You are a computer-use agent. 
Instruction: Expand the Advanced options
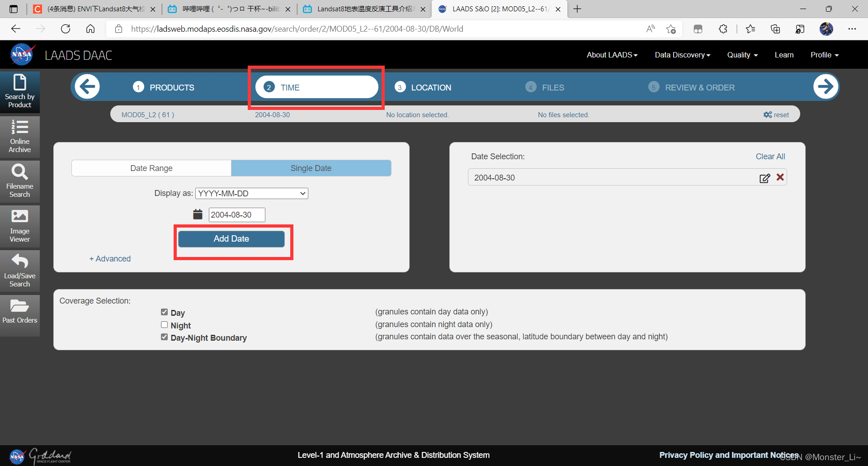110,259
